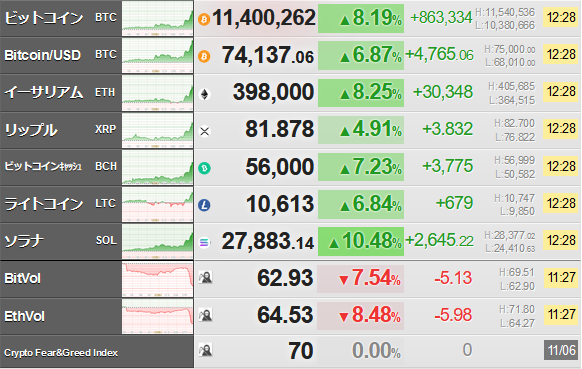Click the orange Bitcoin icon beside 11,400,262
The height and width of the screenshot is (369, 582).
click(204, 19)
